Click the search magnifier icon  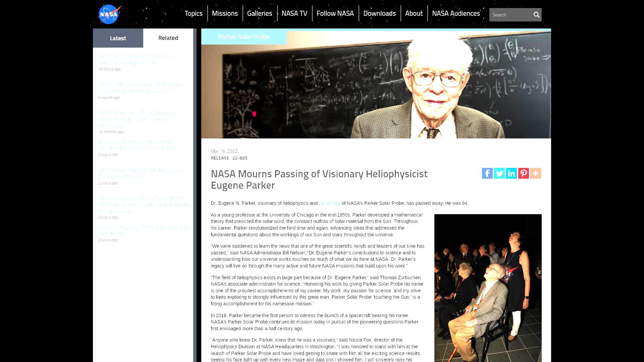(536, 15)
